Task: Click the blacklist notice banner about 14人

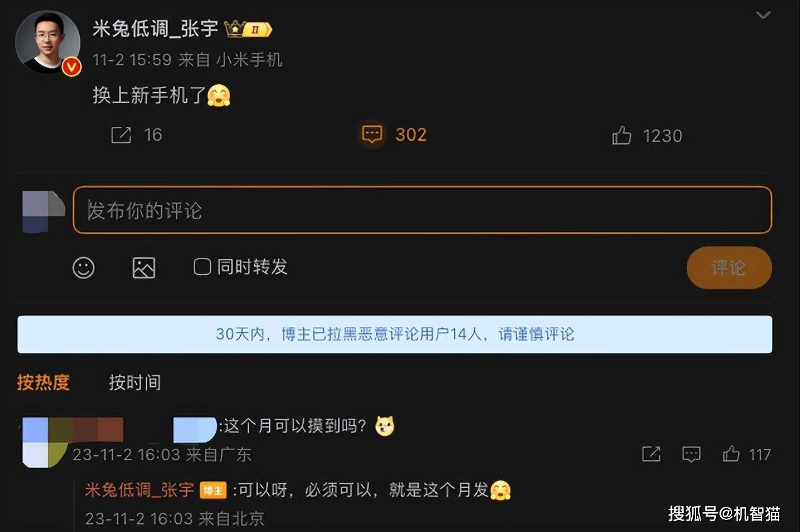Action: tap(395, 334)
